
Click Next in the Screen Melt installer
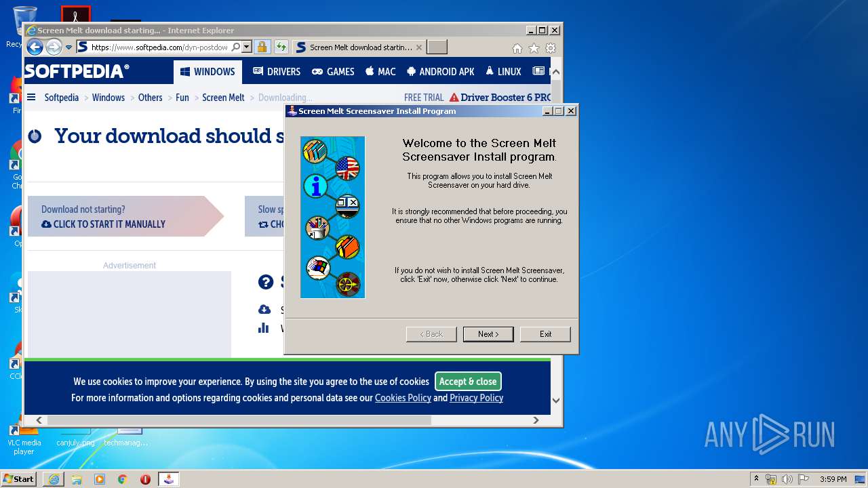[488, 334]
